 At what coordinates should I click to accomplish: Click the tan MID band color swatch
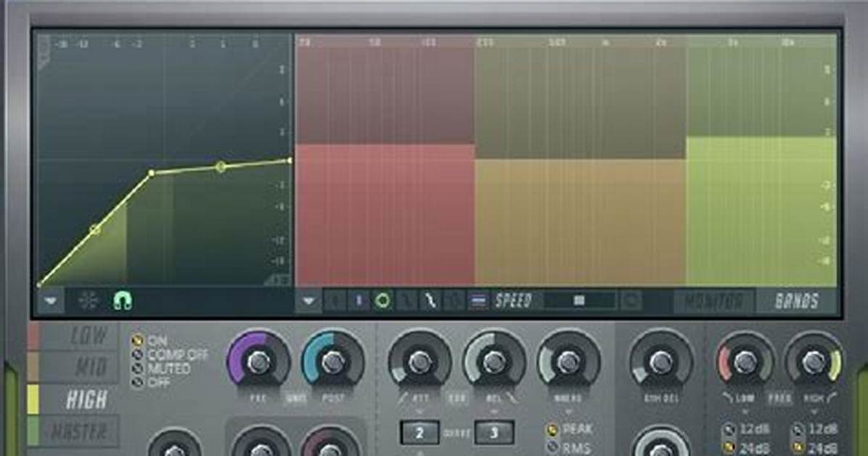(x=33, y=367)
